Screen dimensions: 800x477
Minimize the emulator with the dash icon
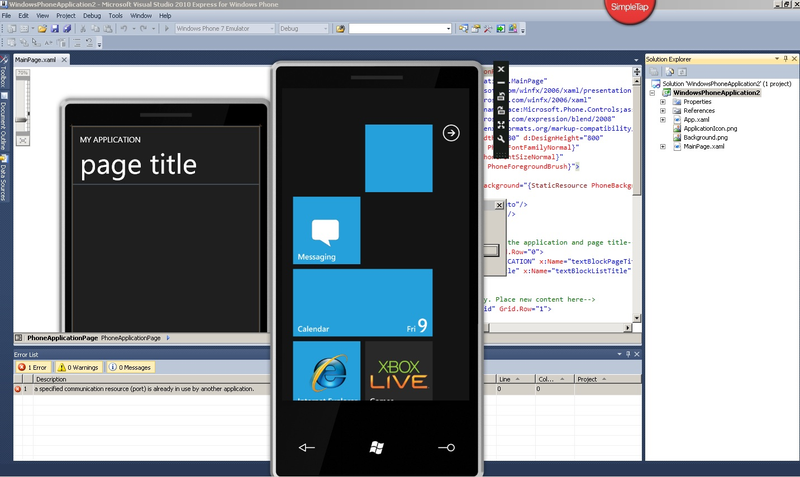click(x=501, y=83)
